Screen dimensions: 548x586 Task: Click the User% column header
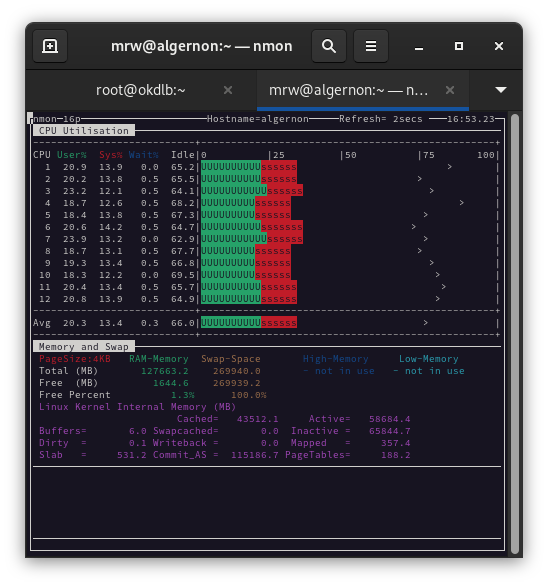pyautogui.click(x=72, y=155)
